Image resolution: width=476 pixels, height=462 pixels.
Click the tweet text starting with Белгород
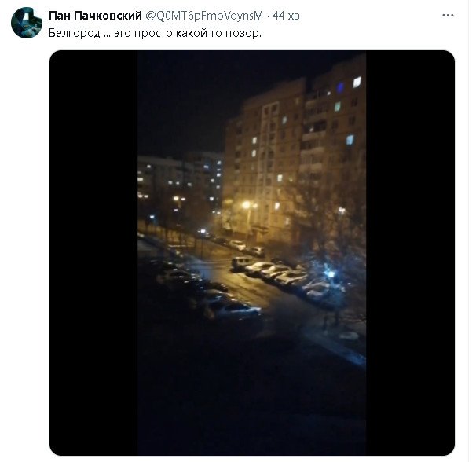155,33
